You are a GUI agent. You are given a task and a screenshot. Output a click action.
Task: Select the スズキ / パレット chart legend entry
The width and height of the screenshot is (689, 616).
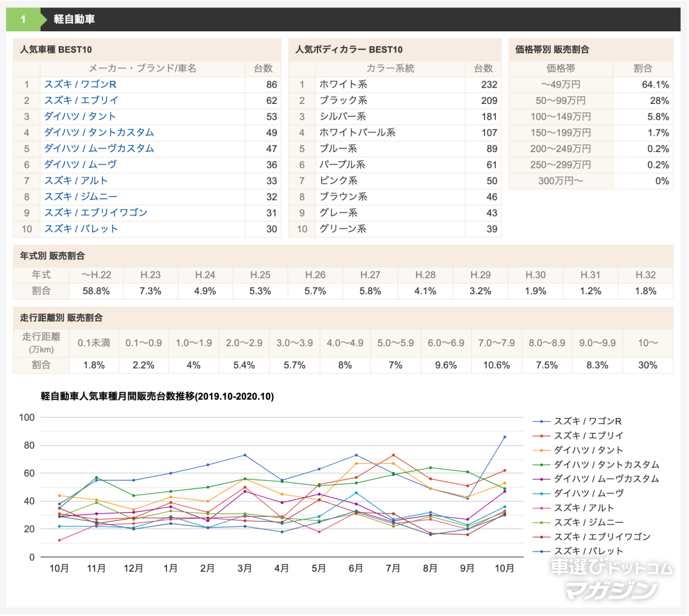coord(578,551)
